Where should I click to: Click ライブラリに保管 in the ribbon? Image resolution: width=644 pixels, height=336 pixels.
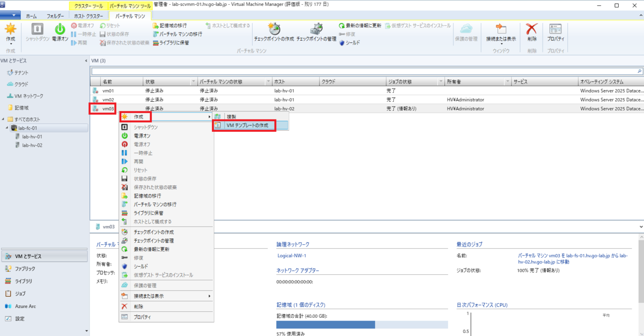click(171, 42)
